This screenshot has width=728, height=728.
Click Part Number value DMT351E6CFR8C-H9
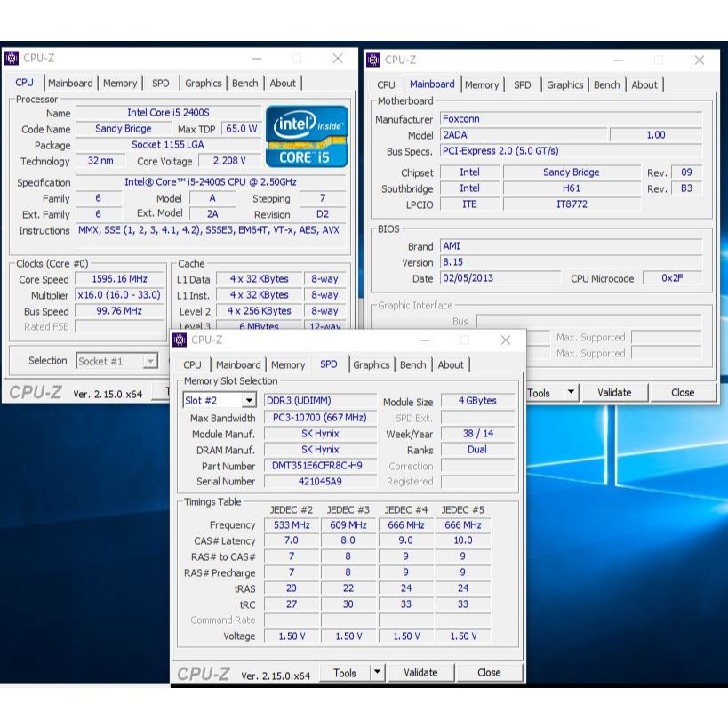click(320, 466)
